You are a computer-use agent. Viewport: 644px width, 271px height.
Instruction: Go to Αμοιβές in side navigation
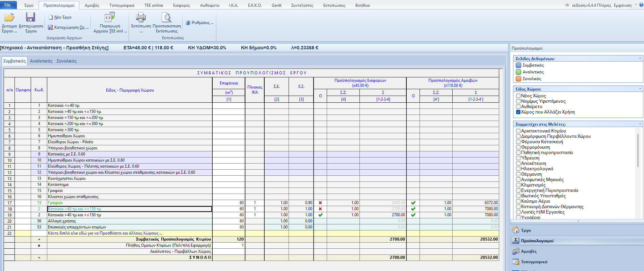(x=529, y=251)
